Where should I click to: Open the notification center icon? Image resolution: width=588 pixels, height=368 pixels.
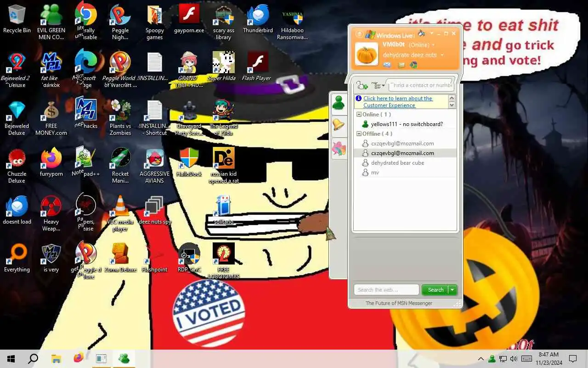click(573, 359)
